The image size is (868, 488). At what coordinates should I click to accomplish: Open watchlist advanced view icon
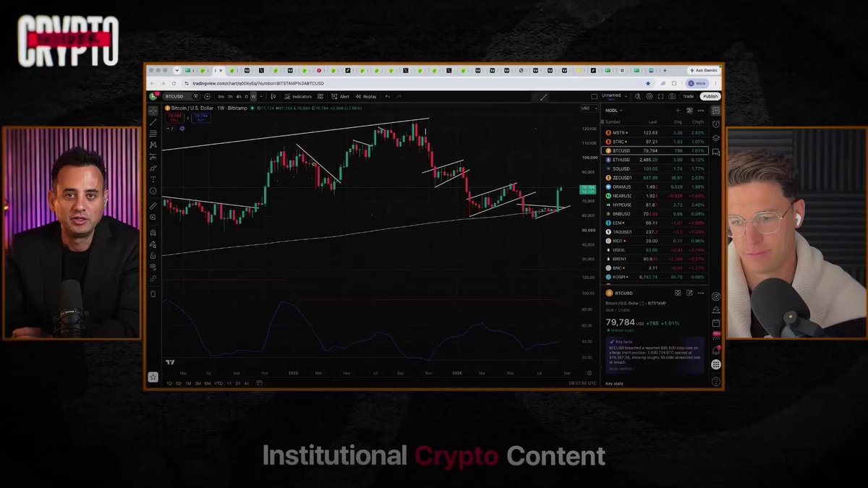689,111
